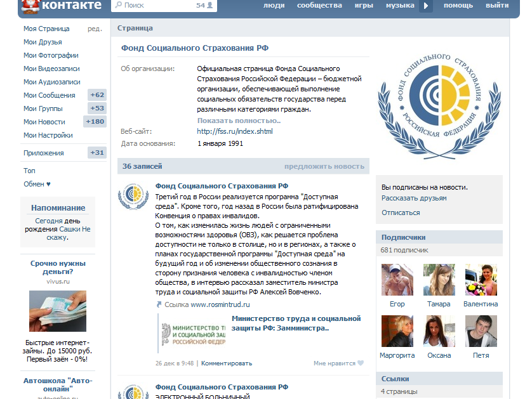Click the +31 applications counter

pos(97,152)
